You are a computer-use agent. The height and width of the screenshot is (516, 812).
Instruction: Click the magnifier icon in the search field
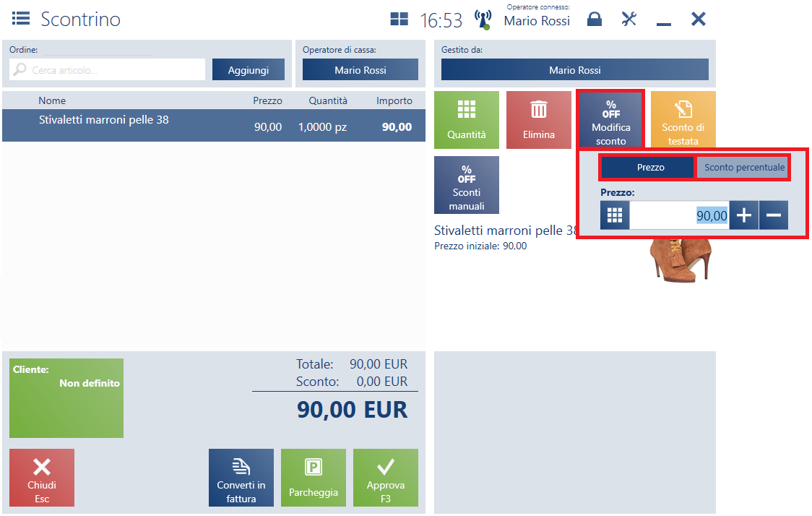pos(20,69)
